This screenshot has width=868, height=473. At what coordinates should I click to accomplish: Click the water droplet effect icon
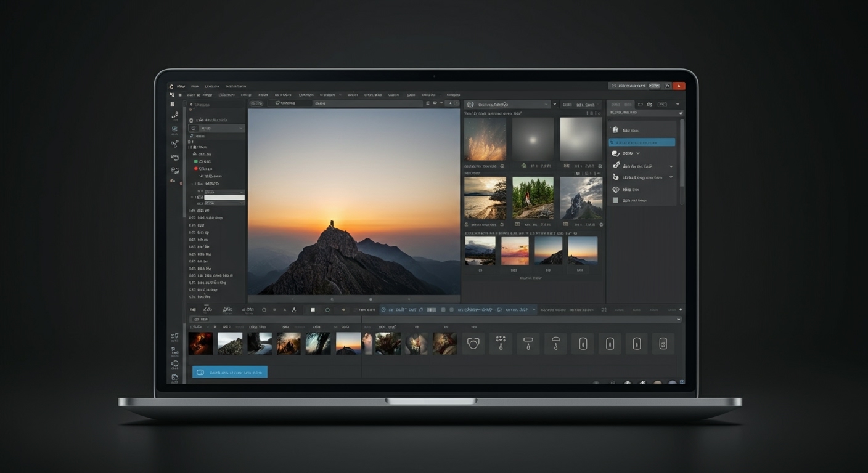pos(528,344)
